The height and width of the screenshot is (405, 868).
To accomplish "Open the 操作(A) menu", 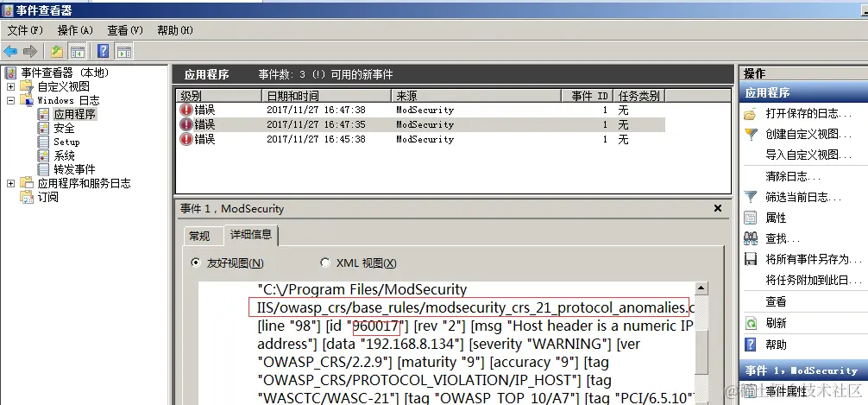I will tap(75, 30).
